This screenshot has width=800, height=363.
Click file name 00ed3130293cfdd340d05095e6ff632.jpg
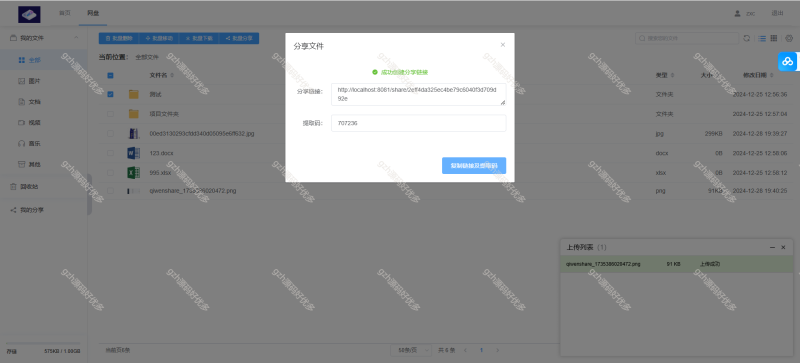(202, 133)
